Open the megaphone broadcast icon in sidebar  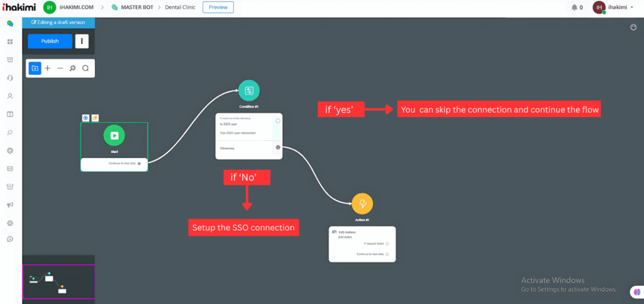[x=9, y=205]
